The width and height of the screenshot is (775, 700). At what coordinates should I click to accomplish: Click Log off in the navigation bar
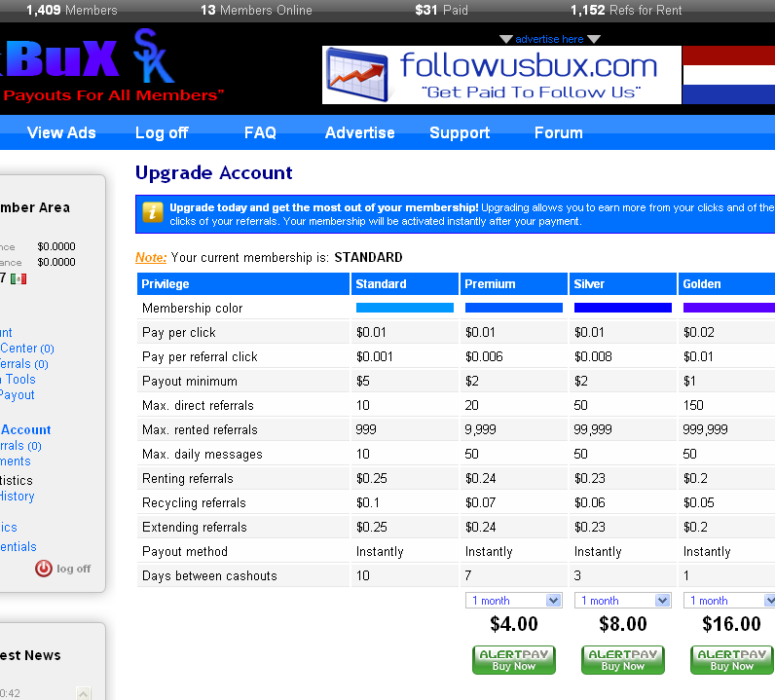(162, 132)
